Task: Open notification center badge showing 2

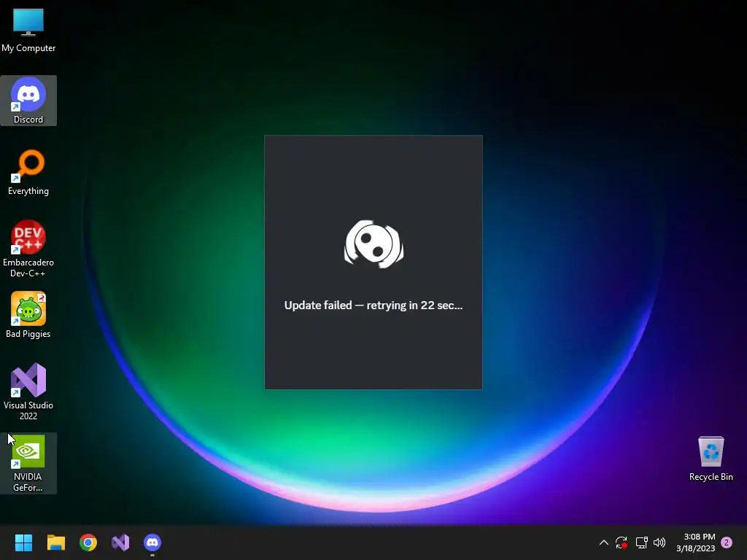Action: 727,542
